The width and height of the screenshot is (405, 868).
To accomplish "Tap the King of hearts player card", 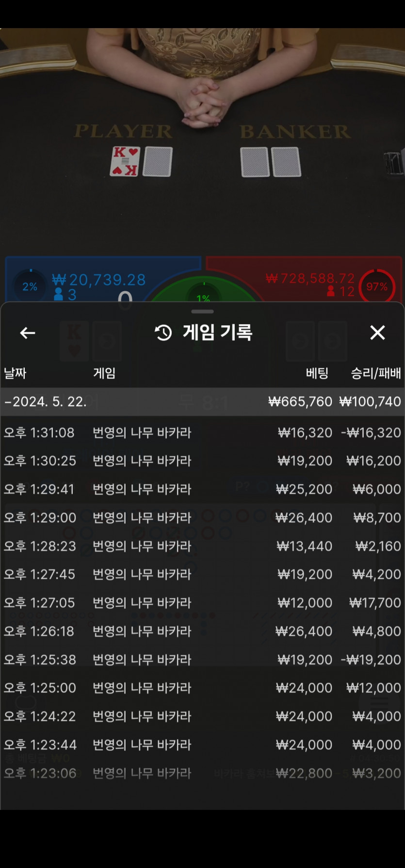I will pos(125,161).
